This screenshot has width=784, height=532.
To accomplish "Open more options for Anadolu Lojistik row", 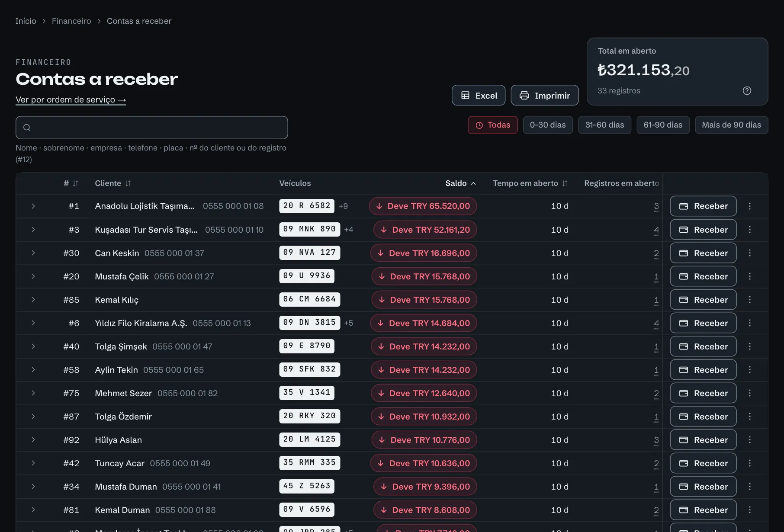I will click(x=750, y=206).
